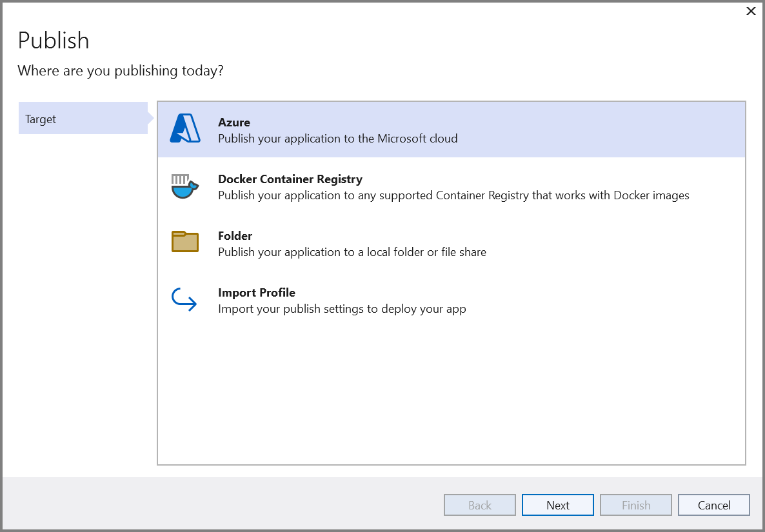Screen dimensions: 765x532
Task: Choose the Azure publish target title
Action: coord(233,123)
